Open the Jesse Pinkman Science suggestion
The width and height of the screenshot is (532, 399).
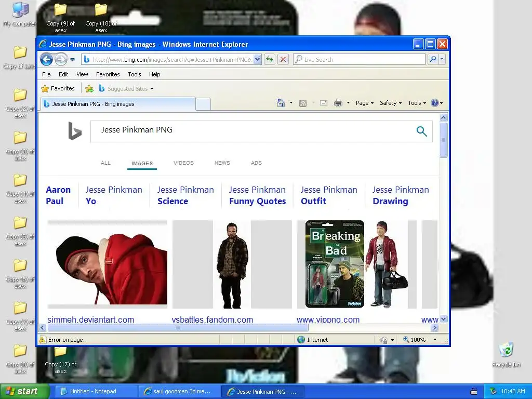coord(185,195)
